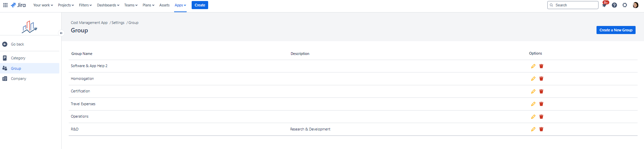Expand the Plans dropdown
The image size is (644, 149).
[148, 5]
